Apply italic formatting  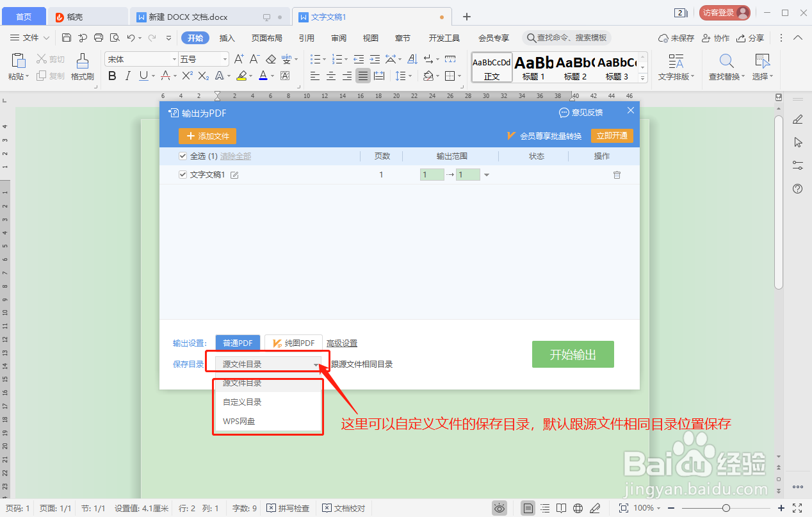click(127, 76)
